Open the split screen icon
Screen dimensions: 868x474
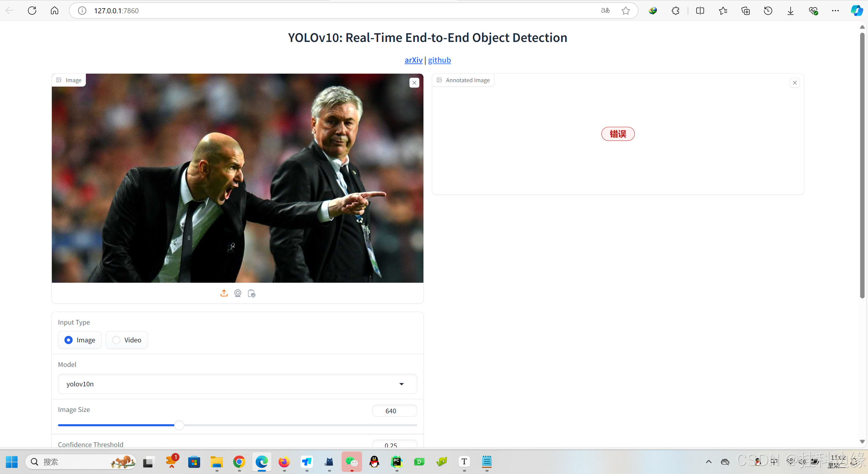(x=700, y=11)
